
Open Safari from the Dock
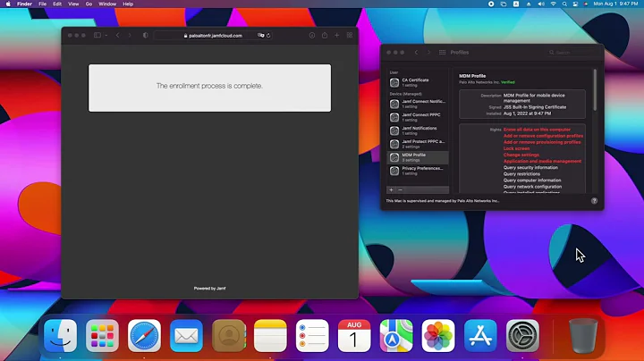[x=144, y=336]
